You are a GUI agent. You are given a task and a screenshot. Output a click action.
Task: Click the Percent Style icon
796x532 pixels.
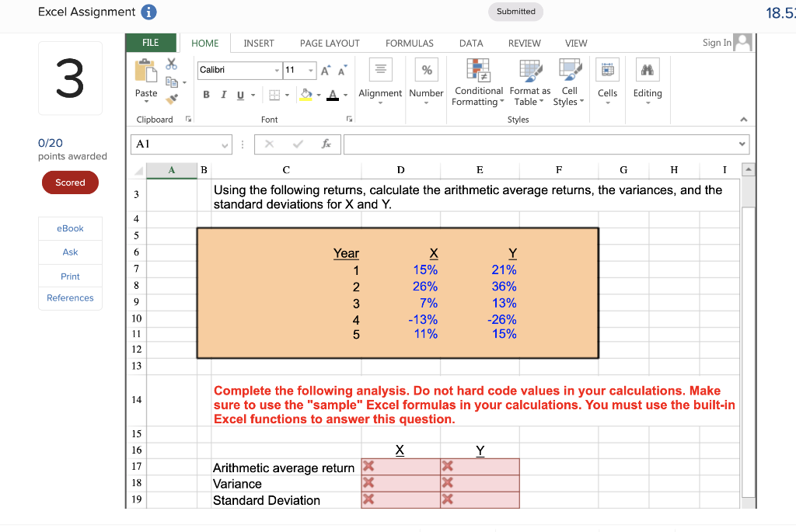pyautogui.click(x=426, y=69)
